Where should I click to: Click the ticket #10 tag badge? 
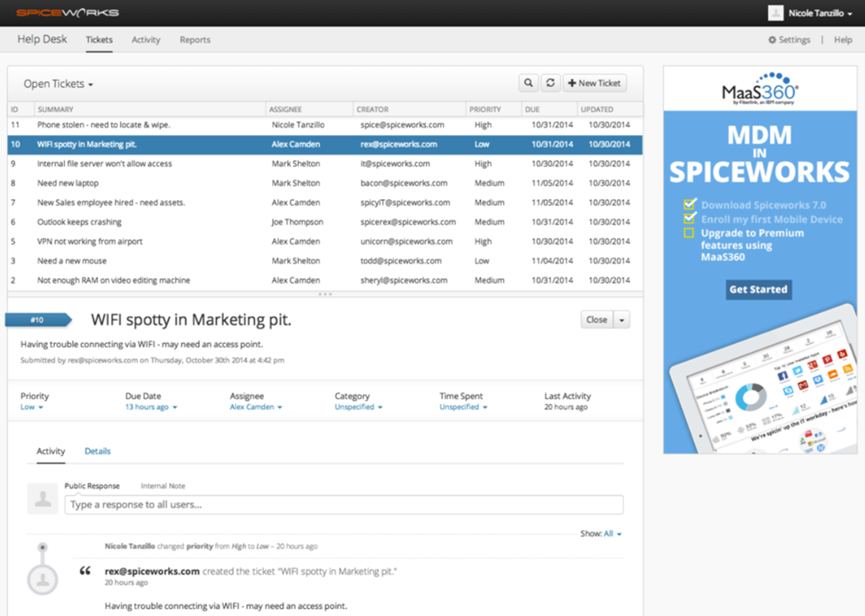[38, 320]
